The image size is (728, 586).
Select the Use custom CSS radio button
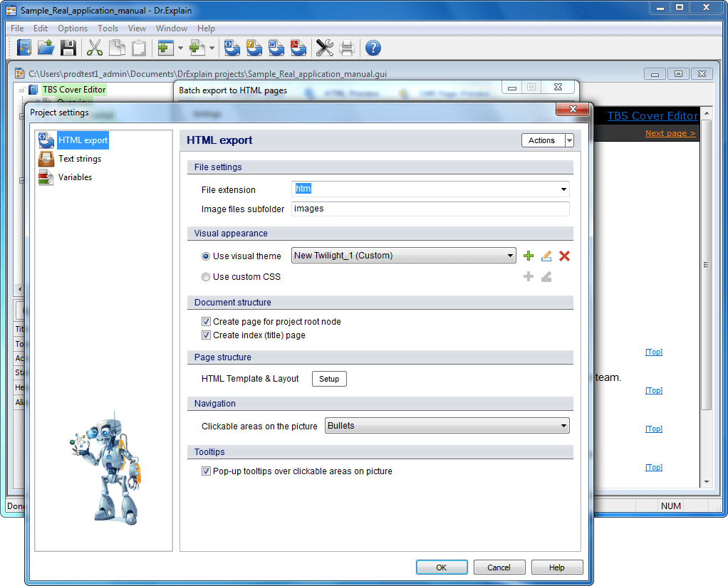206,277
